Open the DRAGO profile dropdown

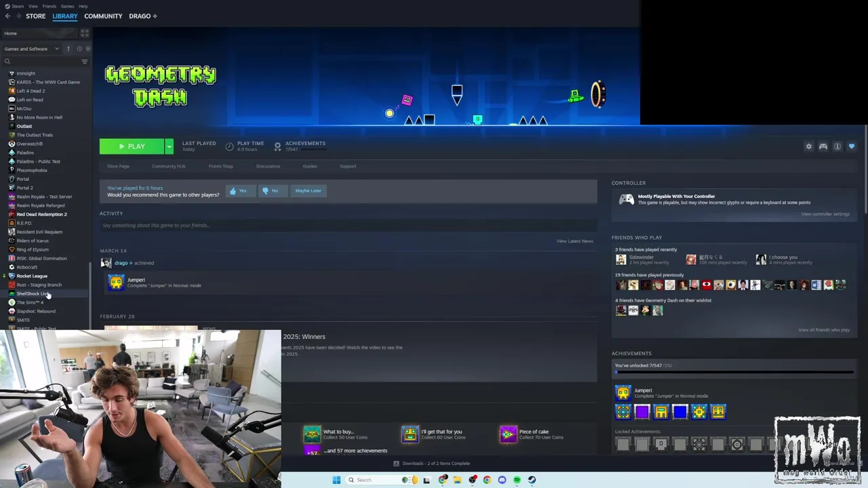coord(143,16)
